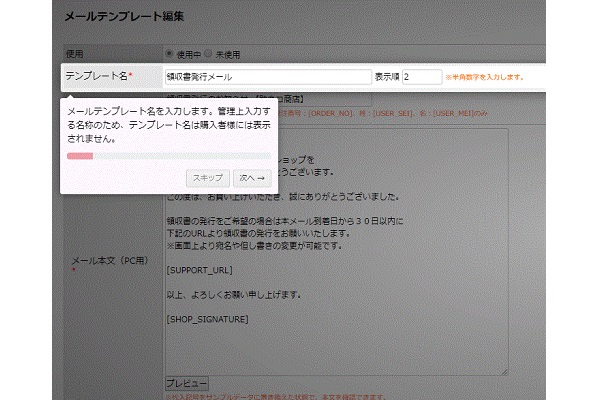Click the tour popup description text

point(165,126)
